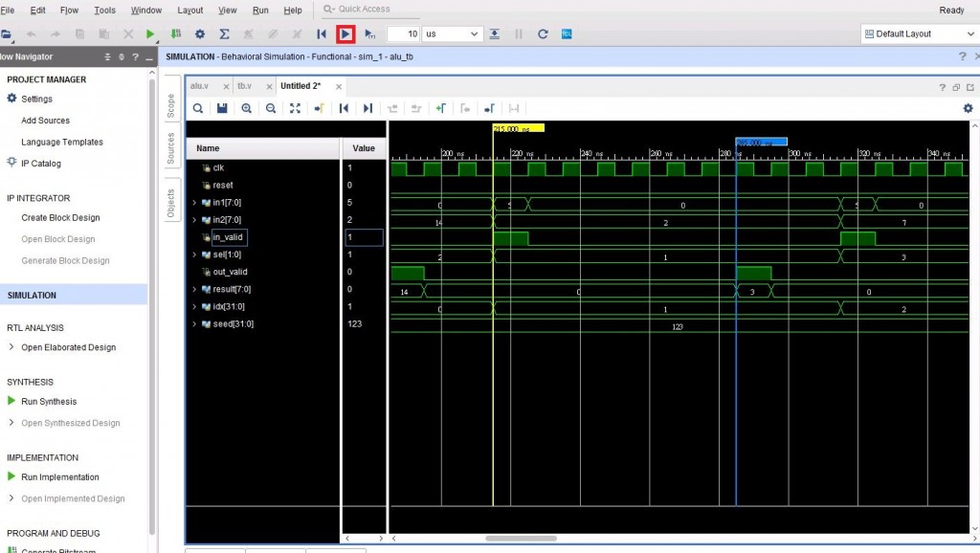Click Run Implementation in Flow Navigator
980x553 pixels.
pyautogui.click(x=60, y=476)
